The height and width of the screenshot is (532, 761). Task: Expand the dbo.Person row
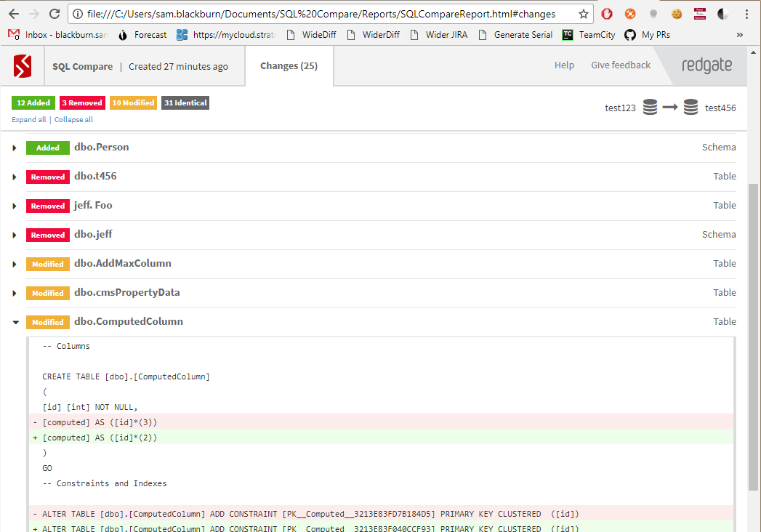15,148
